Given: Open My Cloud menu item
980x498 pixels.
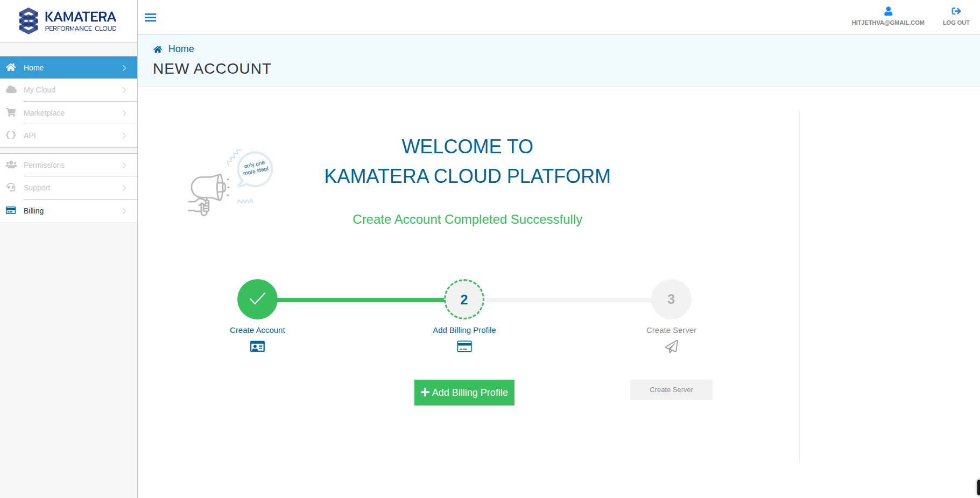Looking at the screenshot, I should 68,90.
